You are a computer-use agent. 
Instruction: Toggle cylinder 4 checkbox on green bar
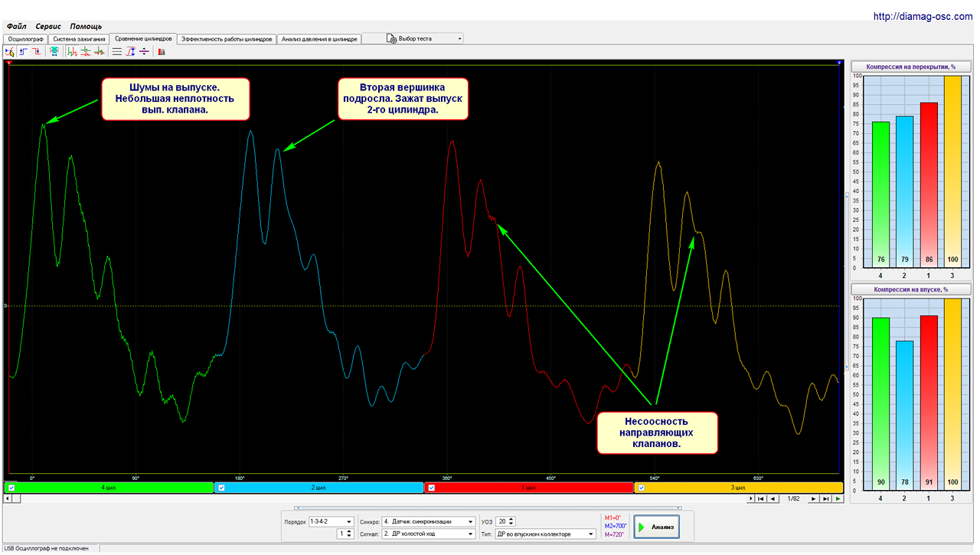point(11,488)
